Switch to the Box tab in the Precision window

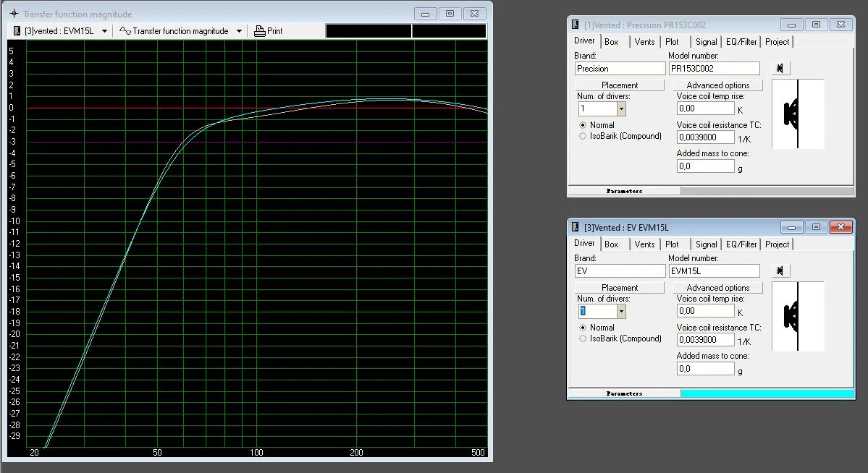pos(613,41)
